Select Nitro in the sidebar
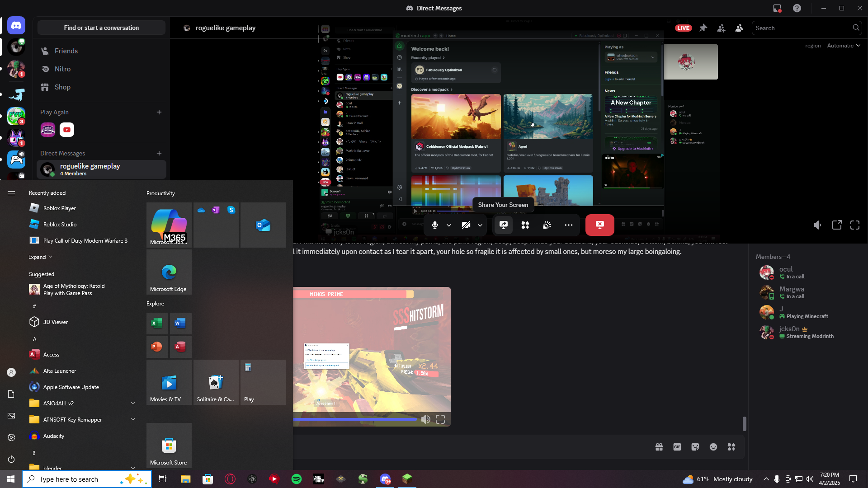Screen dimensions: 868x488 click(62, 69)
